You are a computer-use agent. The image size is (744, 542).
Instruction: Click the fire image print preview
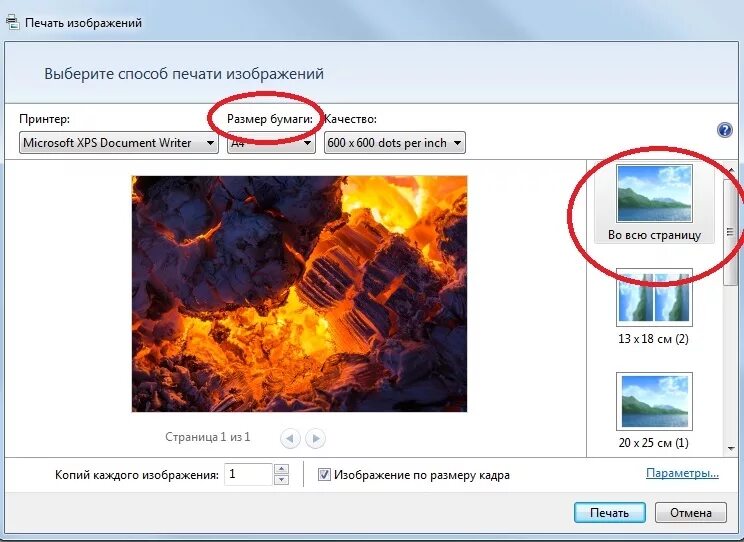(299, 294)
